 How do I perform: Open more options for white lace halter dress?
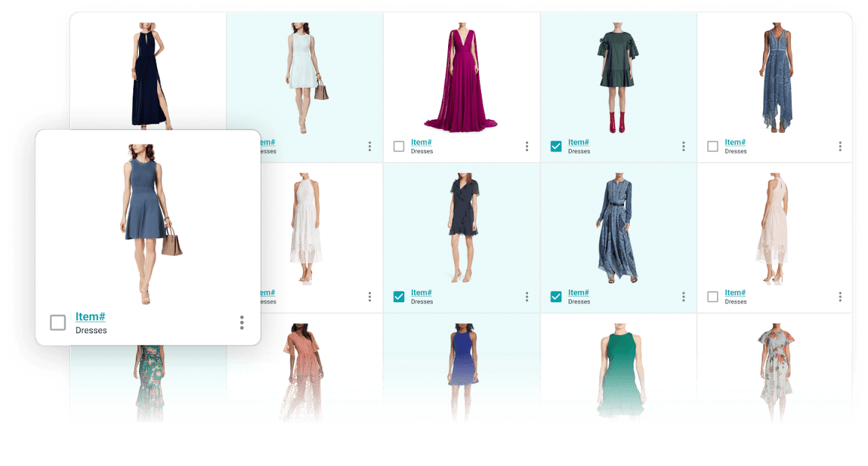(370, 296)
